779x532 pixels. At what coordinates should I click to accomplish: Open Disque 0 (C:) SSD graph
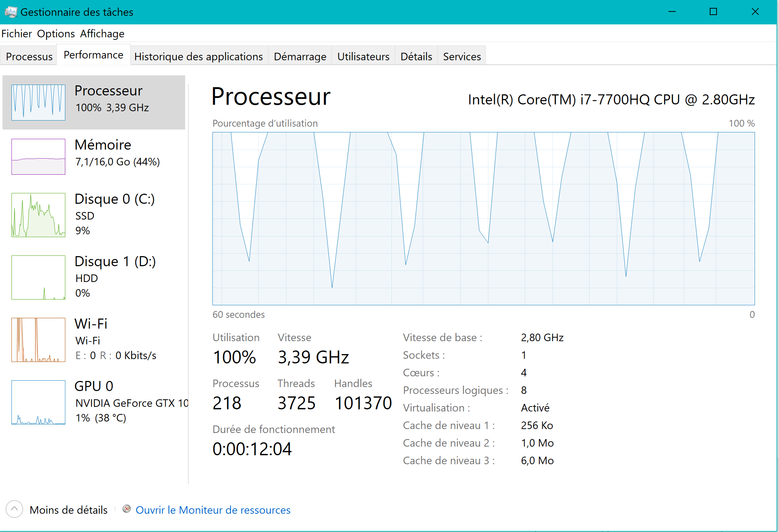point(38,215)
